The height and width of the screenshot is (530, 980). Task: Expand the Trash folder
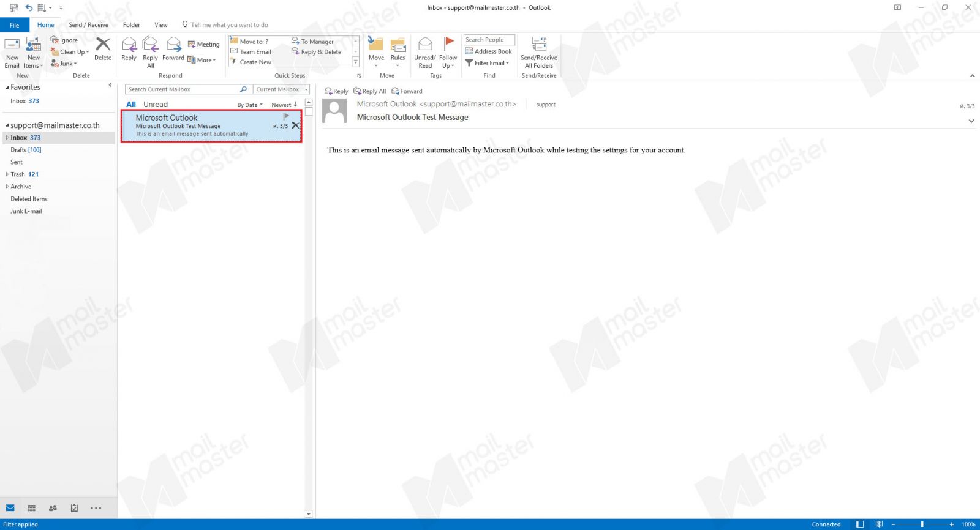point(7,174)
